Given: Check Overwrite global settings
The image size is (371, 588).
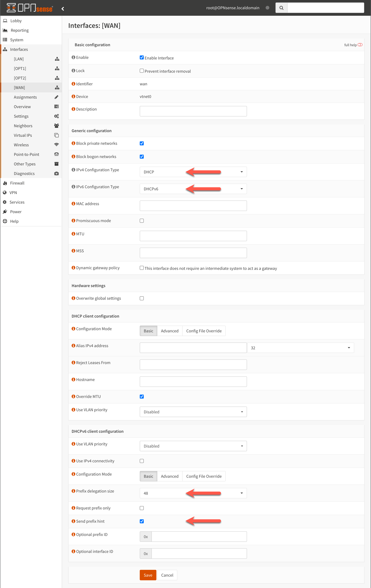Looking at the screenshot, I should pos(142,298).
